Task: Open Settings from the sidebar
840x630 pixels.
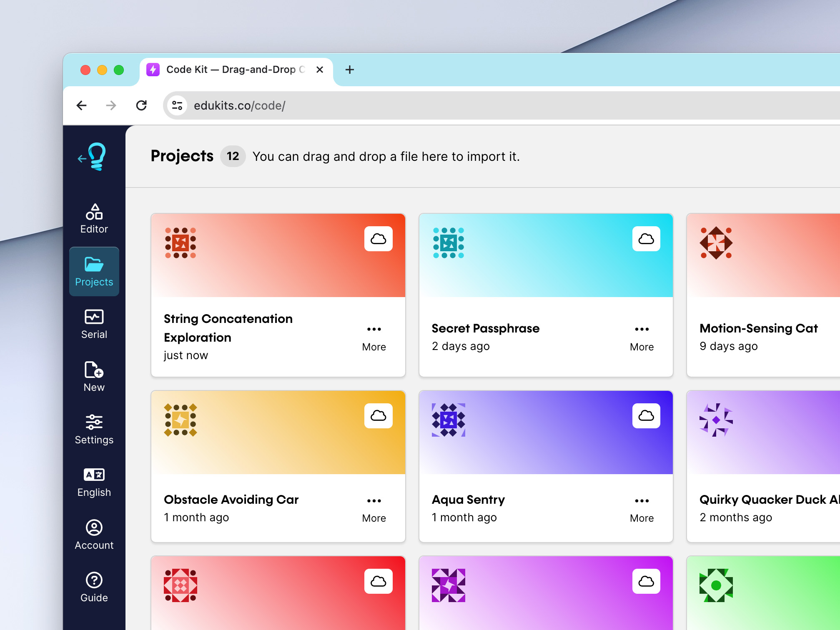Action: (94, 428)
